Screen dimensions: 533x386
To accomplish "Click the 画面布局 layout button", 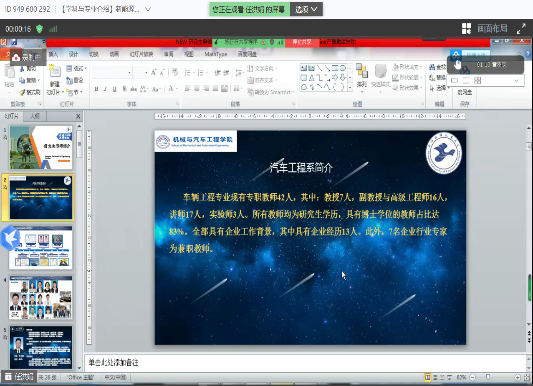I will [x=485, y=29].
